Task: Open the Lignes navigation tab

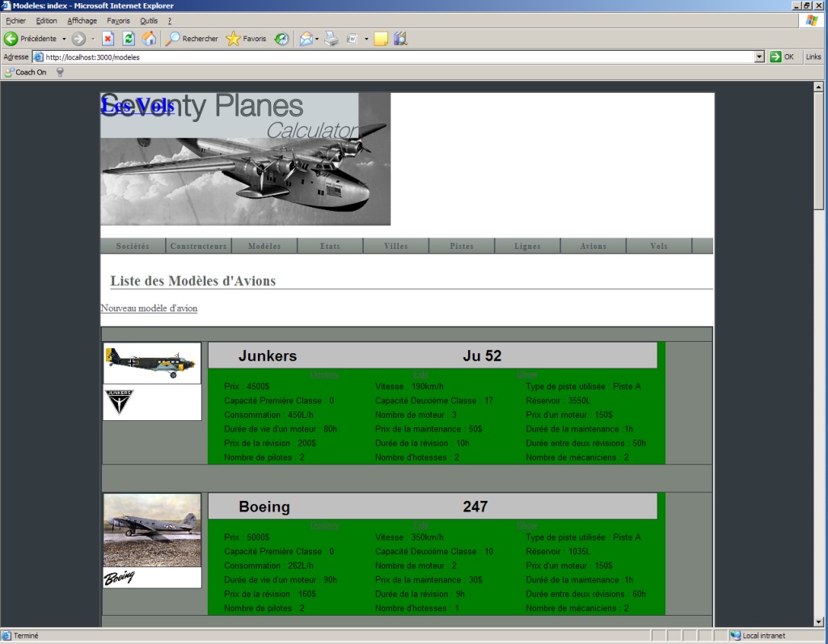Action: (x=527, y=246)
